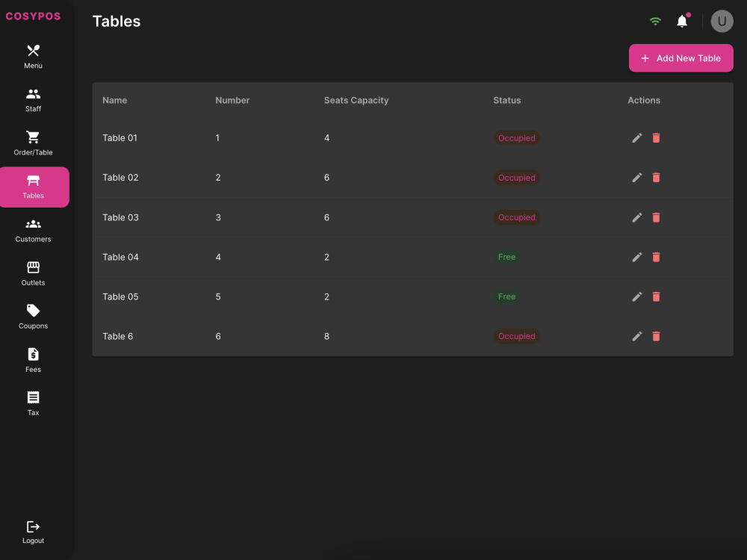
Task: Select the Table 05 name cell
Action: tap(120, 296)
